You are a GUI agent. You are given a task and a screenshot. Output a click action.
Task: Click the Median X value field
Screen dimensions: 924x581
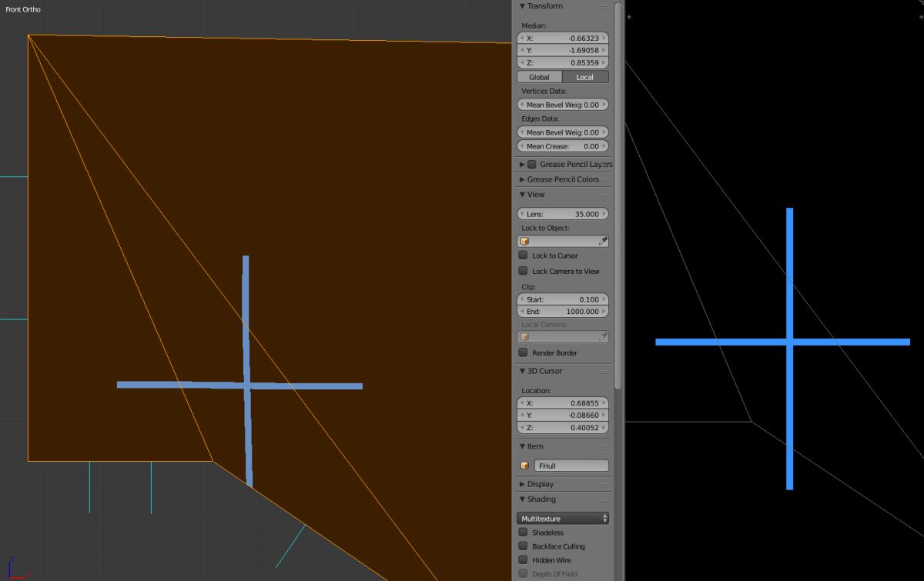(563, 38)
